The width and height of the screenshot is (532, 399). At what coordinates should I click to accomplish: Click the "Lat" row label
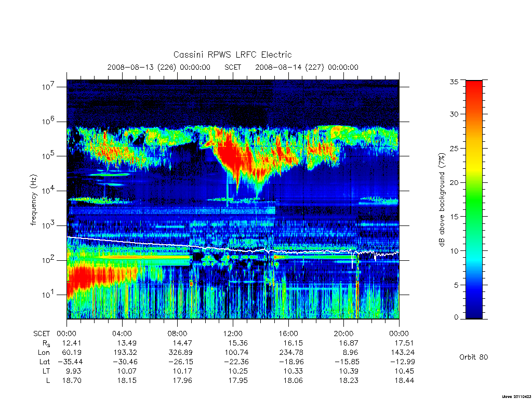tap(45, 362)
